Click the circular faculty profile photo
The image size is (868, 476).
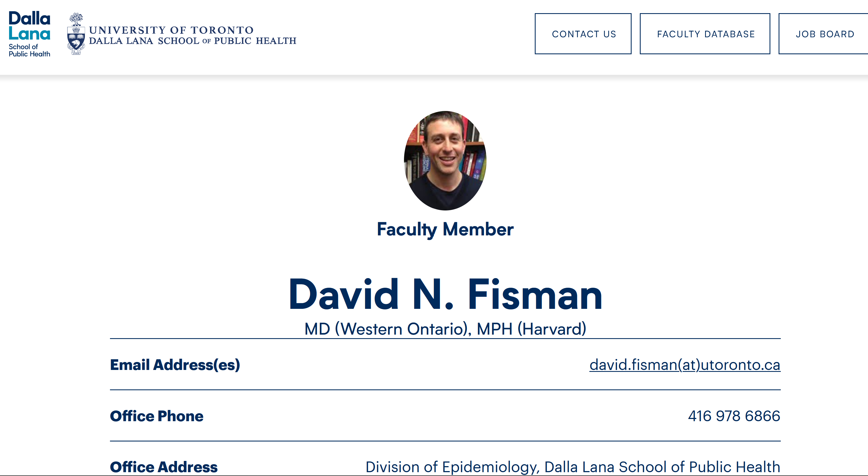[445, 161]
